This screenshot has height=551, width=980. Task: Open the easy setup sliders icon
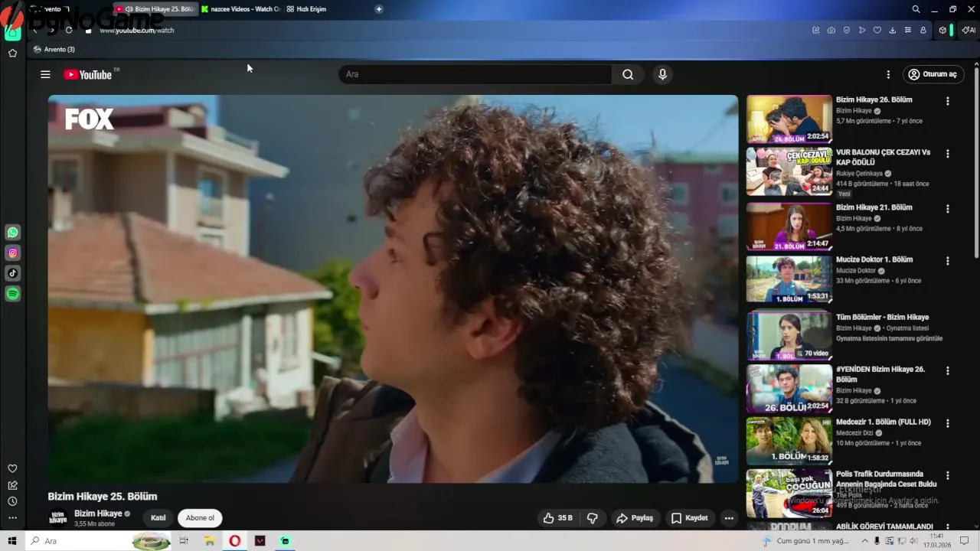(908, 30)
